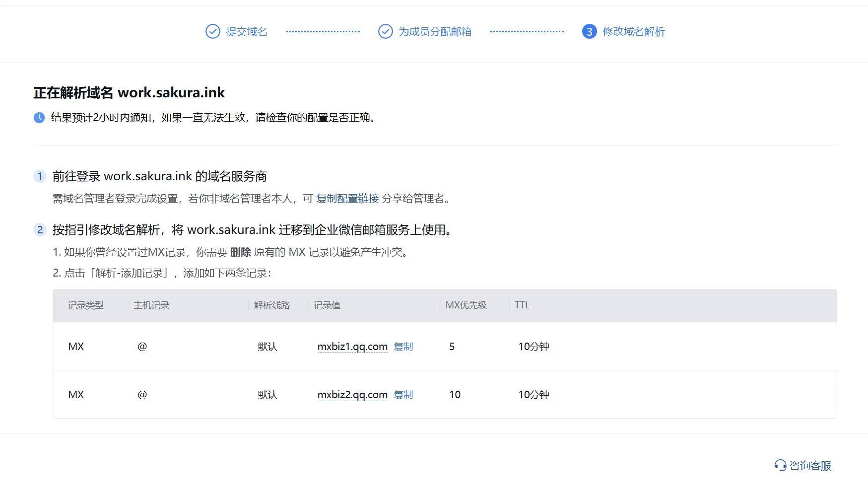Click the 记录类型 column header
The width and height of the screenshot is (868, 500).
coord(86,305)
